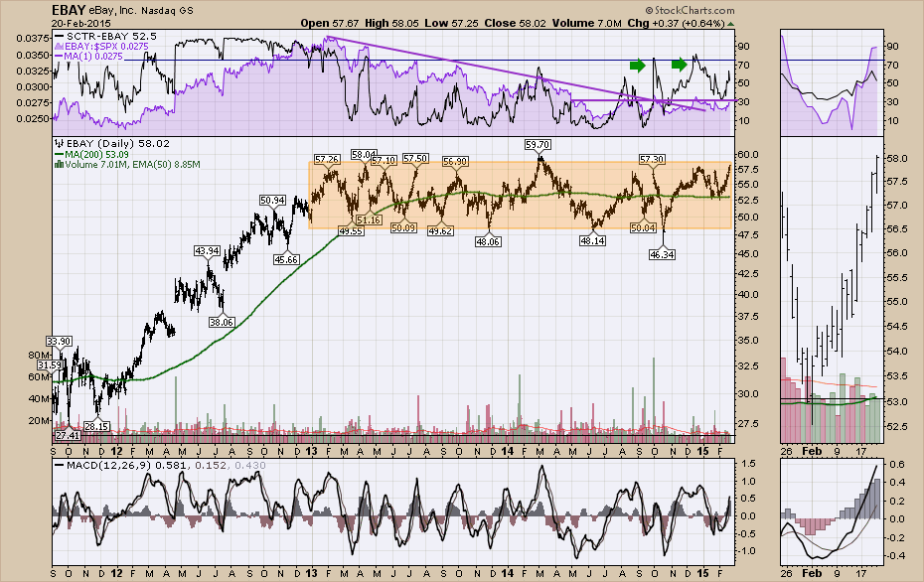Click the 57.10 peak price label
The width and height of the screenshot is (924, 582).
coord(384,160)
